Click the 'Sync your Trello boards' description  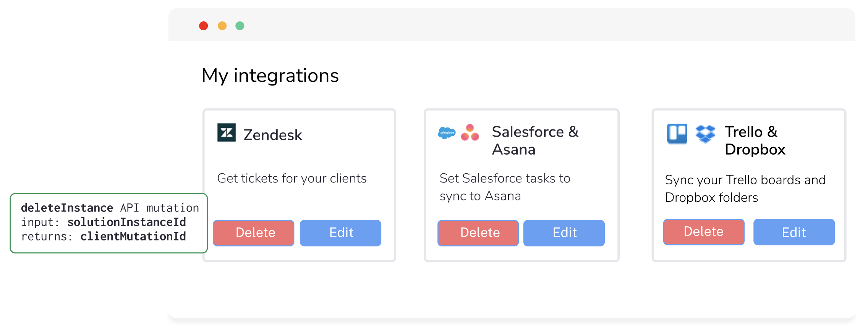(745, 189)
